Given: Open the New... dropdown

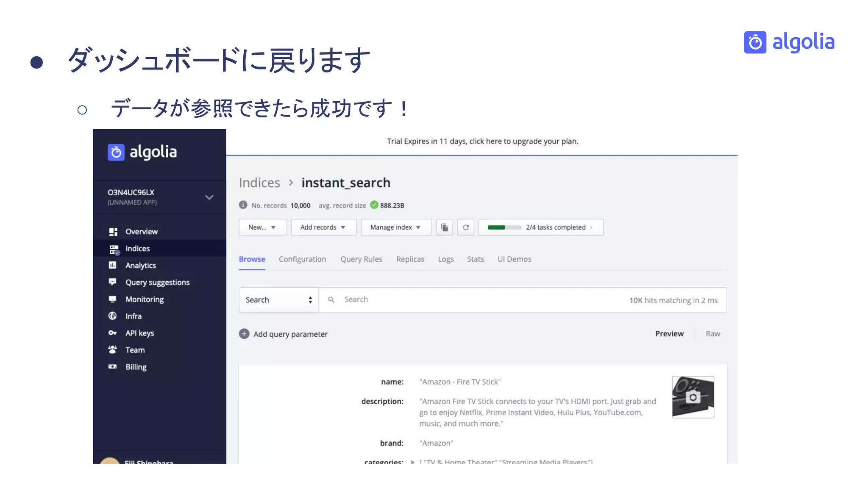Looking at the screenshot, I should (x=263, y=227).
